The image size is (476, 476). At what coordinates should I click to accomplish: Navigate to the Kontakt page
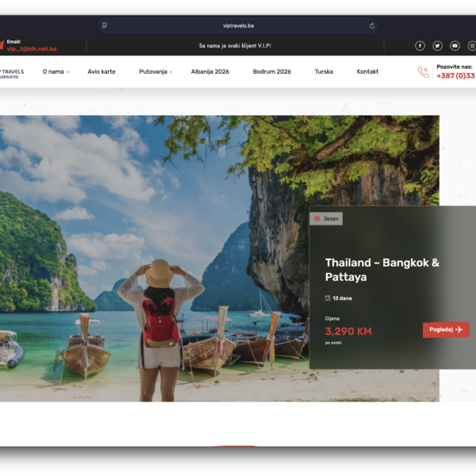click(x=367, y=71)
